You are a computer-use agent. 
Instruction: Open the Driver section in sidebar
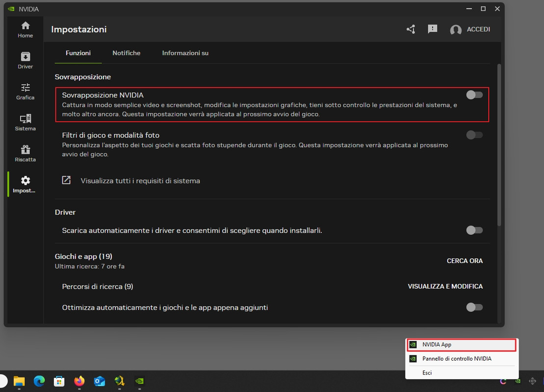[x=26, y=61]
